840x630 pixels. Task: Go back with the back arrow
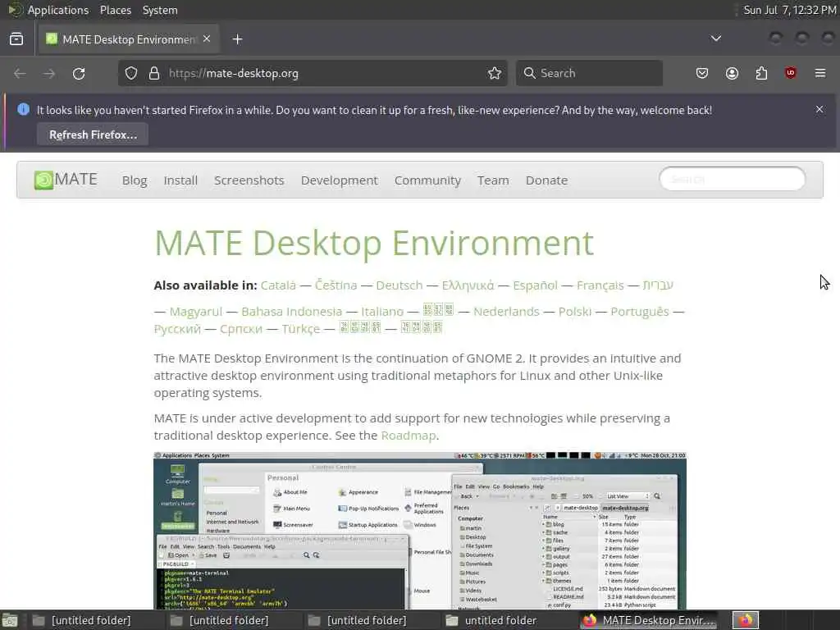pos(20,73)
